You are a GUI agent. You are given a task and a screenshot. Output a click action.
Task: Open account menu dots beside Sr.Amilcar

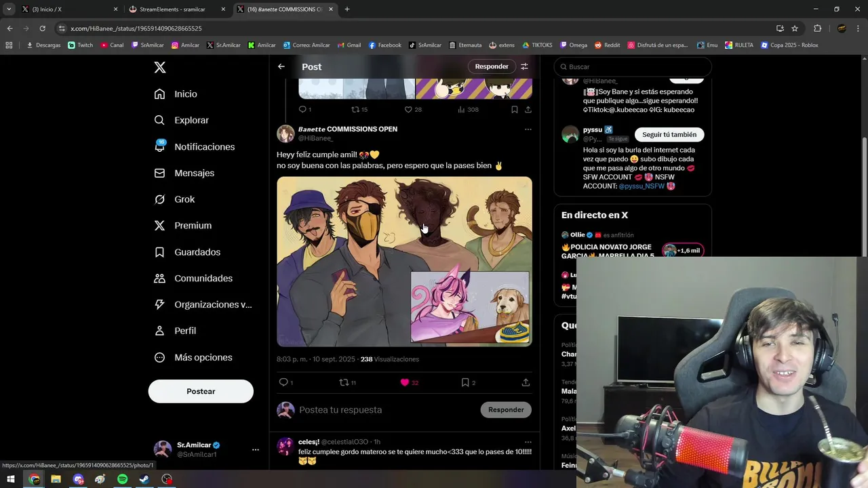[256, 449]
